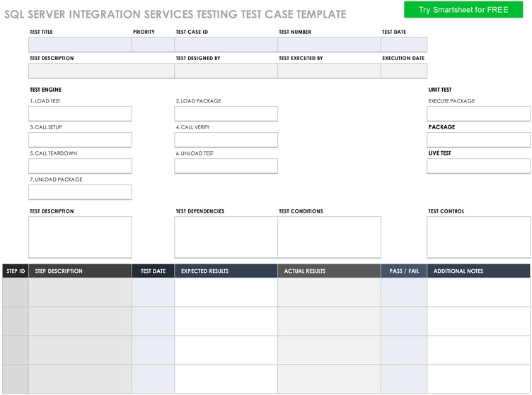The image size is (532, 395).
Task: Click the 1. Load Test box
Action: [80, 114]
